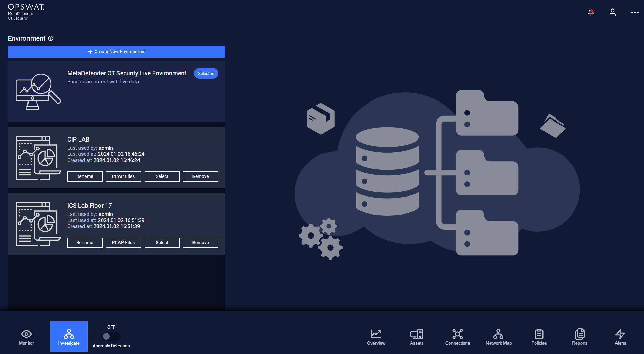Image resolution: width=644 pixels, height=354 pixels.
Task: Open the Assets page
Action: 417,337
